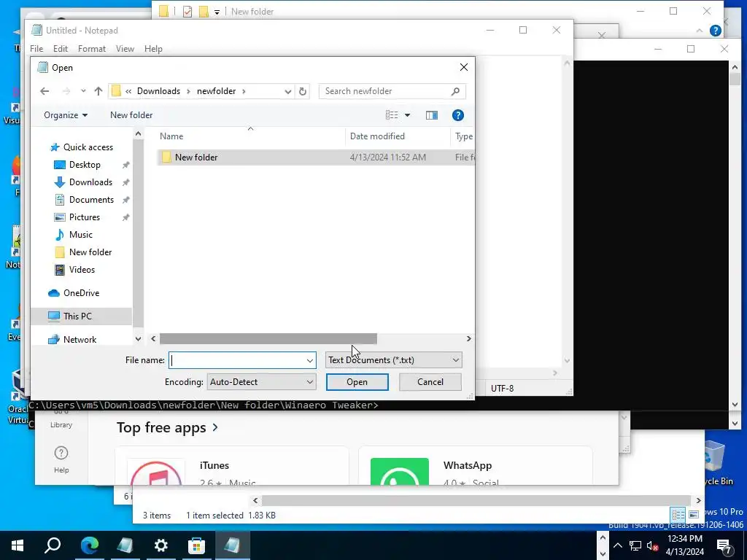This screenshot has height=560, width=747.
Task: Open Notepad Edit menu
Action: [60, 49]
